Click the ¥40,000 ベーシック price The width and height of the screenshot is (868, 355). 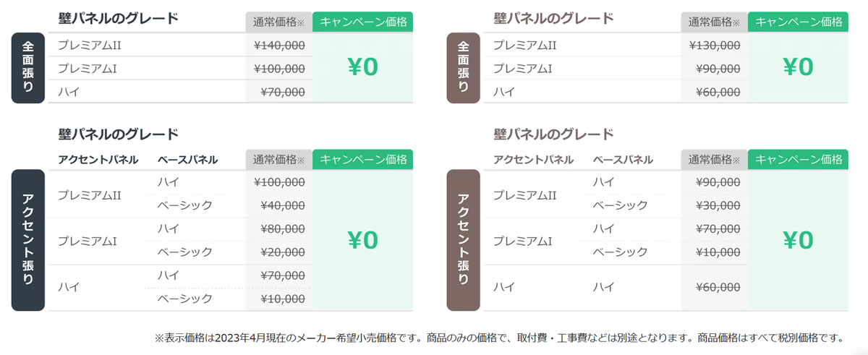point(282,205)
